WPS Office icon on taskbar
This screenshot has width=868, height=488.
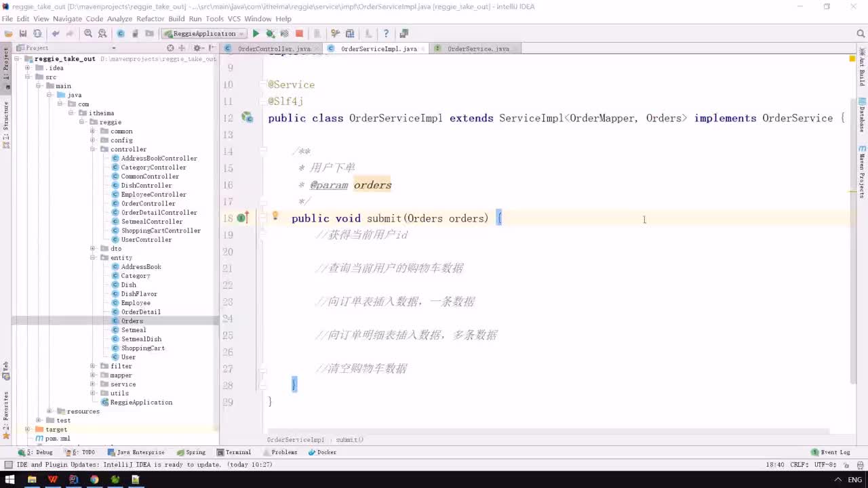[53, 479]
